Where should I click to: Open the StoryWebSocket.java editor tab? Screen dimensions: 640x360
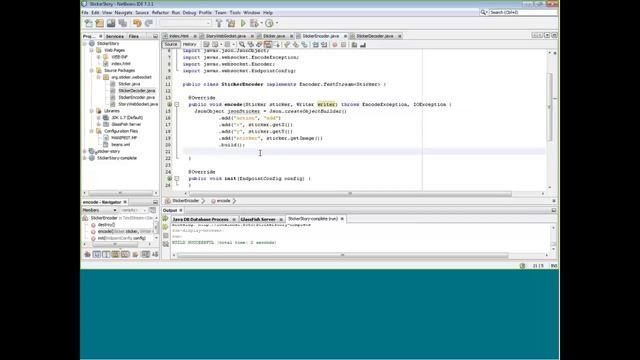pyautogui.click(x=226, y=36)
